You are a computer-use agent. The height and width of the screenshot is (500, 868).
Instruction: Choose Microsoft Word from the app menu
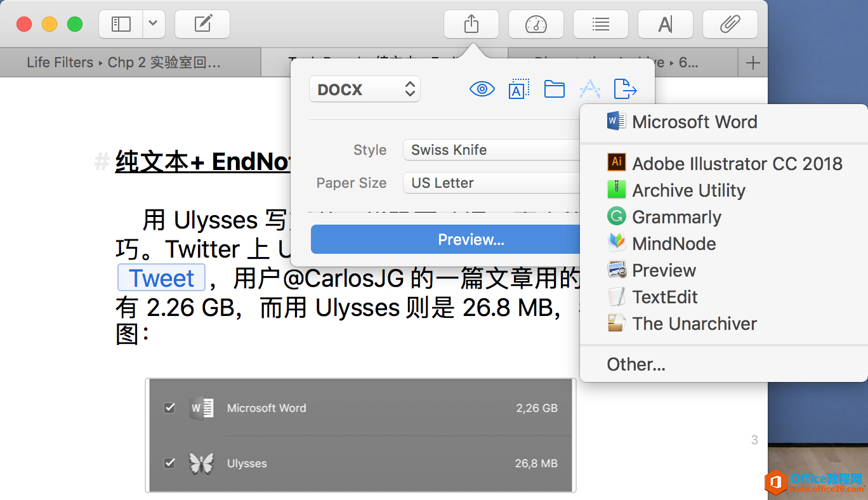tap(724, 122)
